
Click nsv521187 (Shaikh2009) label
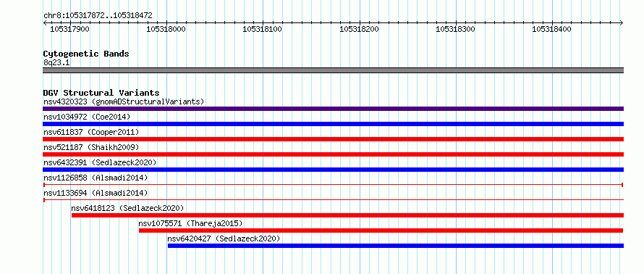[91, 147]
